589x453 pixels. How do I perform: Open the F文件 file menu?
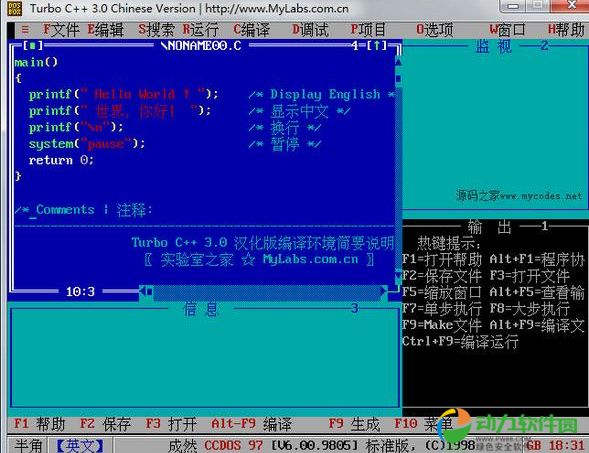point(61,29)
